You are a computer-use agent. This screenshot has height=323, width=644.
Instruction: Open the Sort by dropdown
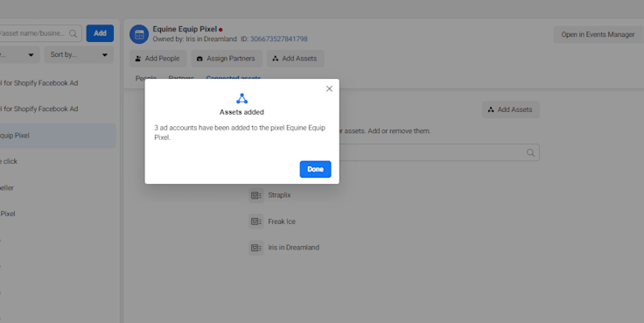[x=79, y=54]
